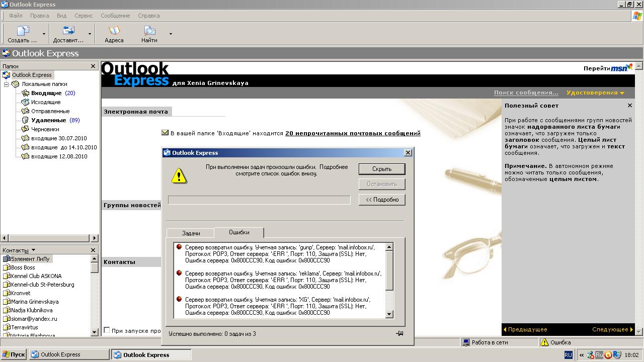The image size is (644, 362).
Task: Select folder входящие до 14.10.2010
Action: 64,147
